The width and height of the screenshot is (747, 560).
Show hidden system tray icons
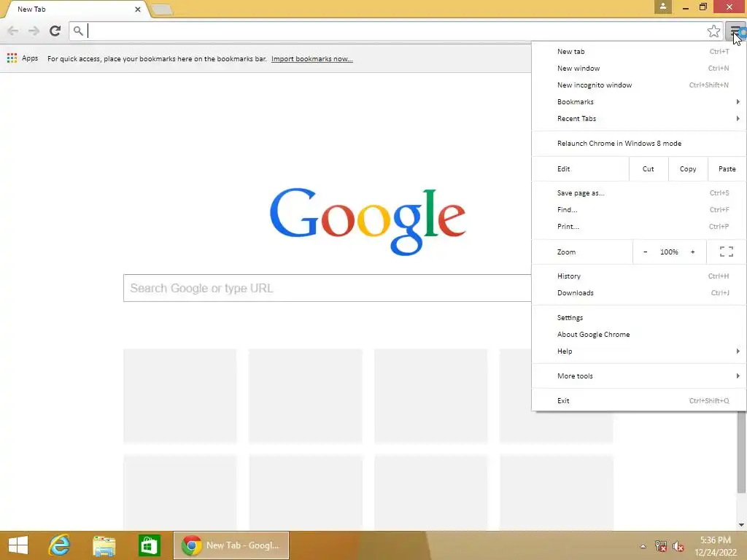pyautogui.click(x=643, y=546)
